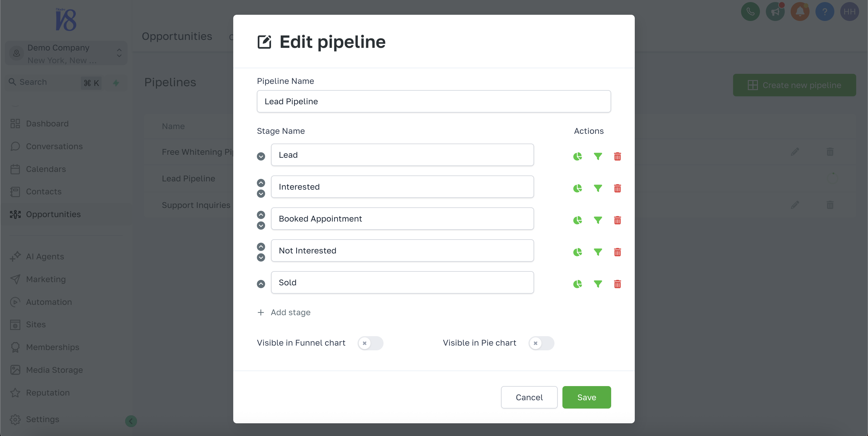The width and height of the screenshot is (868, 436).
Task: Delete the Lead stage
Action: click(617, 157)
